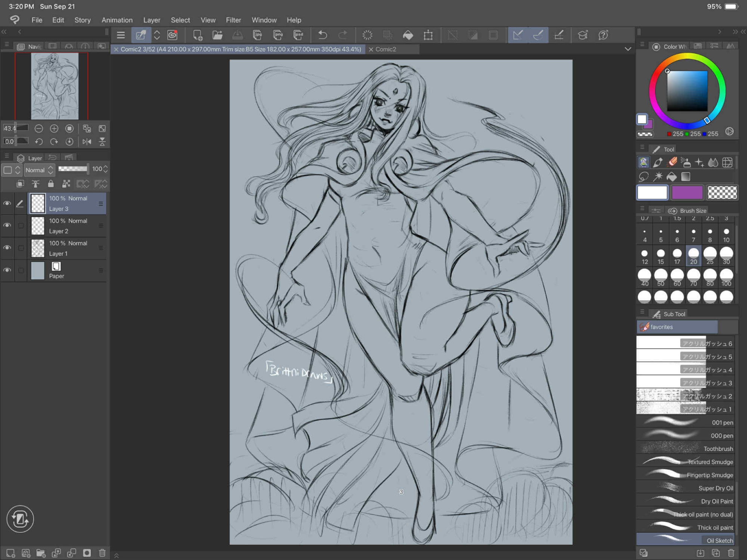Select the Pen tool icon
747x560 pixels.
(x=658, y=163)
